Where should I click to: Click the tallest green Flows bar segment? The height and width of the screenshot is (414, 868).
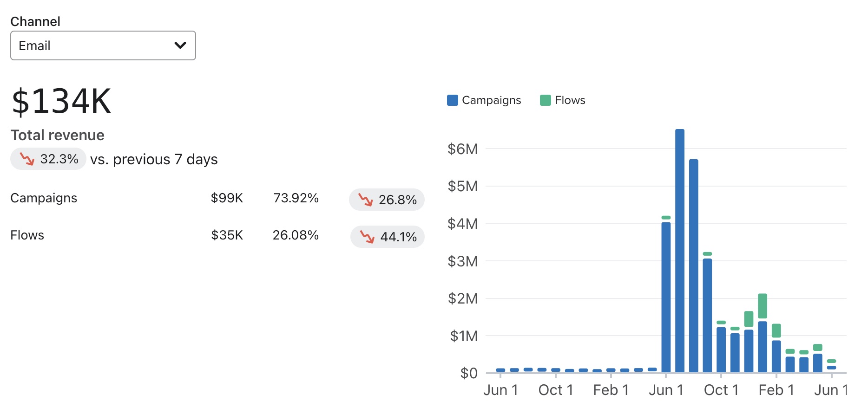tap(762, 306)
